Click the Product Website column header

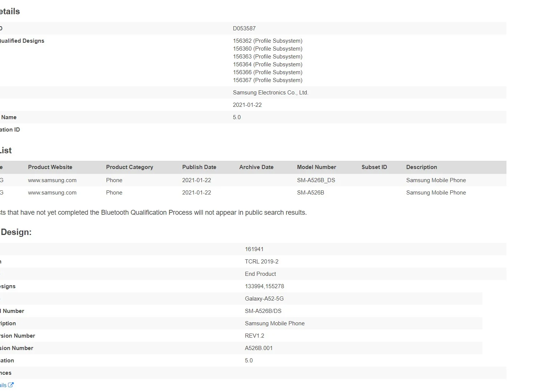tap(50, 167)
